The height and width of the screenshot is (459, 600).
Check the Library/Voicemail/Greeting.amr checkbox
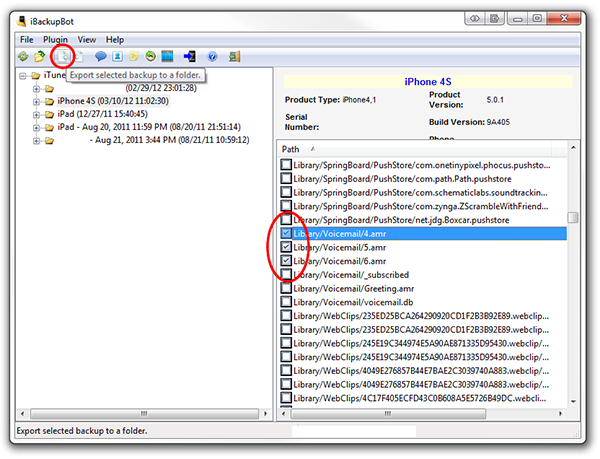click(287, 288)
